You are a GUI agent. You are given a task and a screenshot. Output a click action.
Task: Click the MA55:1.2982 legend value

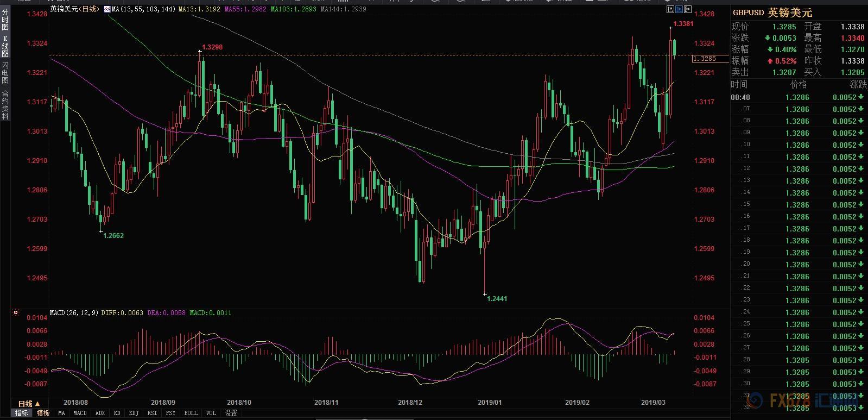(245, 9)
